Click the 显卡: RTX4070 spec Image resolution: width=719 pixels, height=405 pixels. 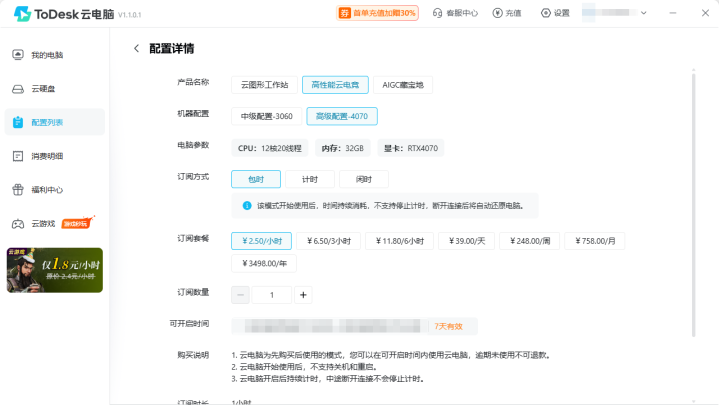point(411,148)
